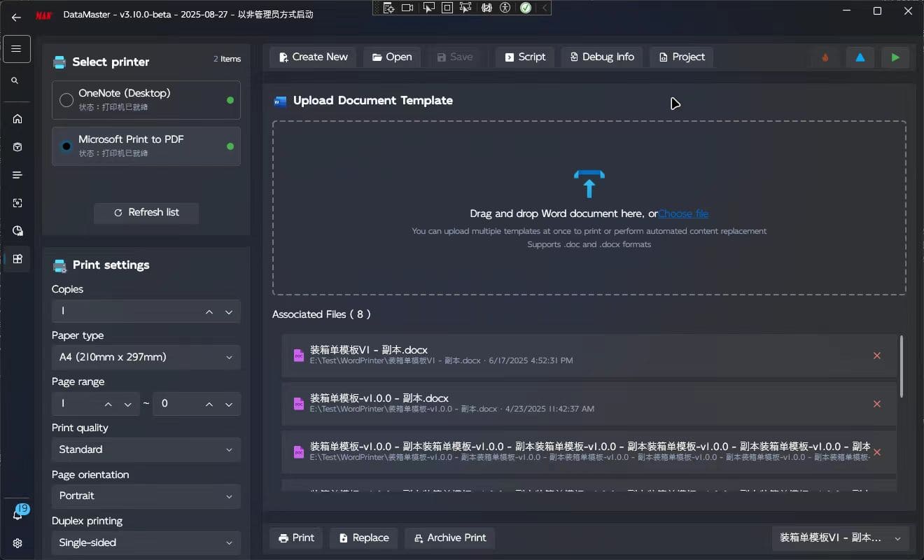Show Debug Info from the toolbar
Screen dimensions: 924x560
click(x=602, y=57)
